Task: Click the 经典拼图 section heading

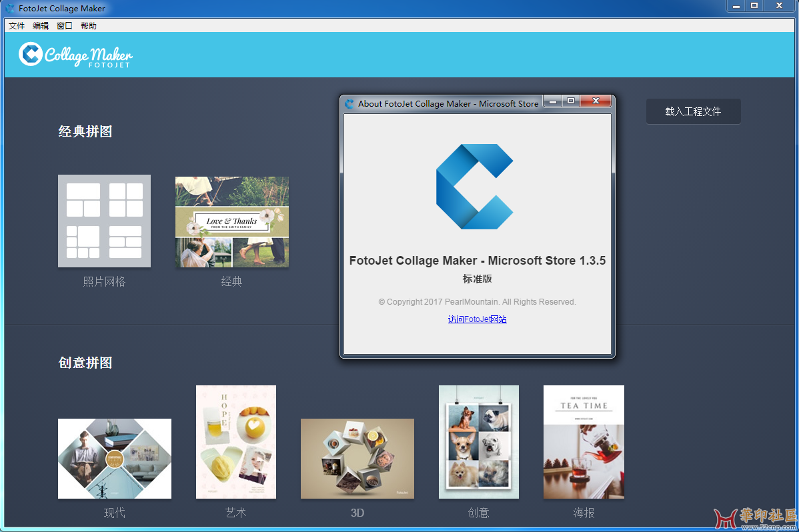Action: point(85,131)
